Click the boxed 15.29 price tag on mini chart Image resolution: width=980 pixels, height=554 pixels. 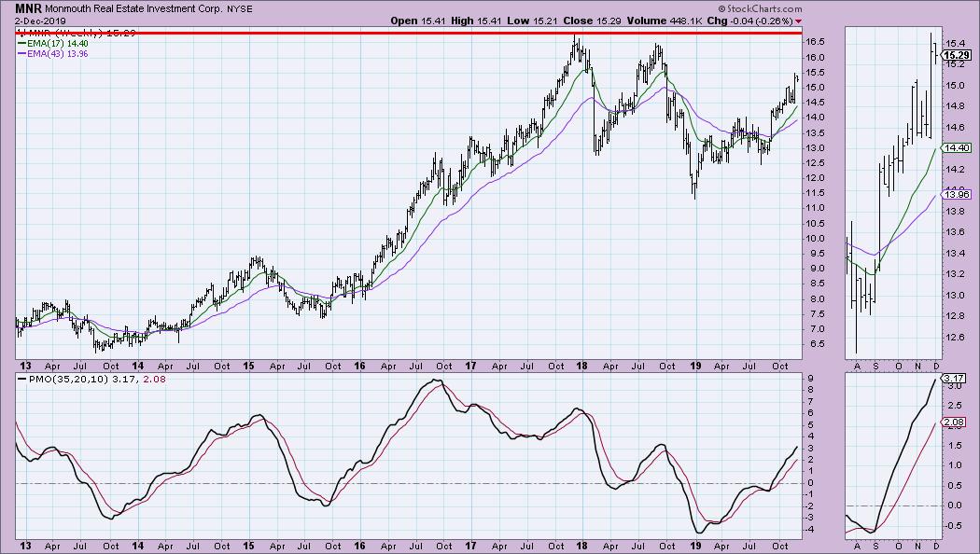pos(957,55)
